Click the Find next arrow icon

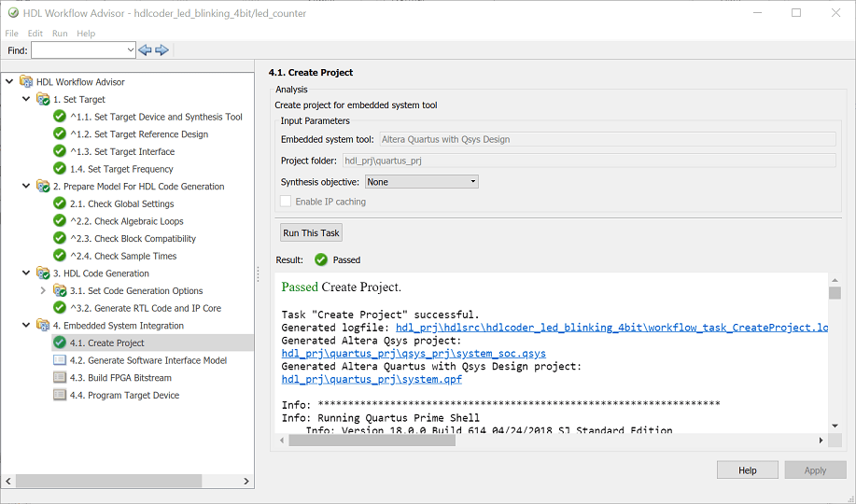coord(161,50)
